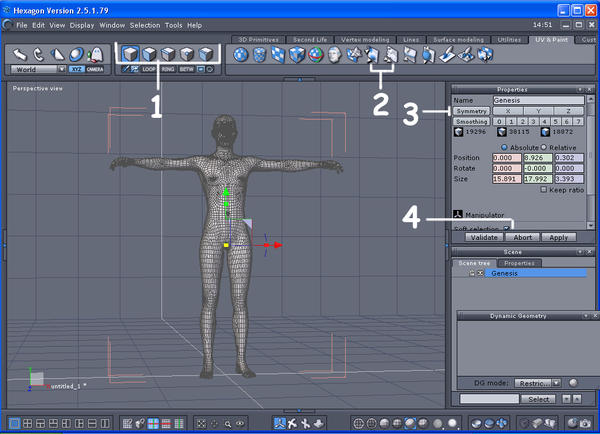The height and width of the screenshot is (434, 600).
Task: Click the Apply button
Action: pos(558,237)
